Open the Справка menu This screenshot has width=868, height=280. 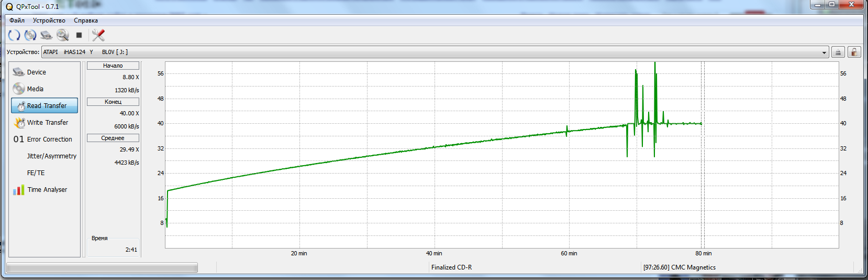(85, 20)
